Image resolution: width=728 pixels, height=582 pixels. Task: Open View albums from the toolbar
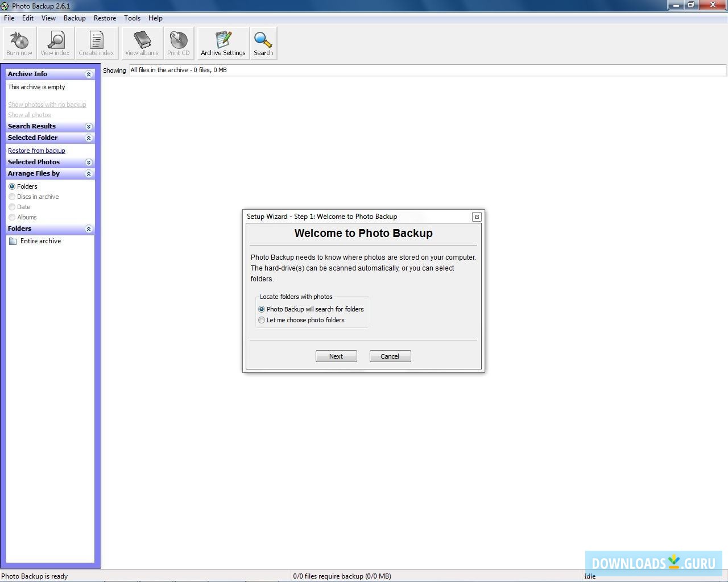[x=142, y=43]
